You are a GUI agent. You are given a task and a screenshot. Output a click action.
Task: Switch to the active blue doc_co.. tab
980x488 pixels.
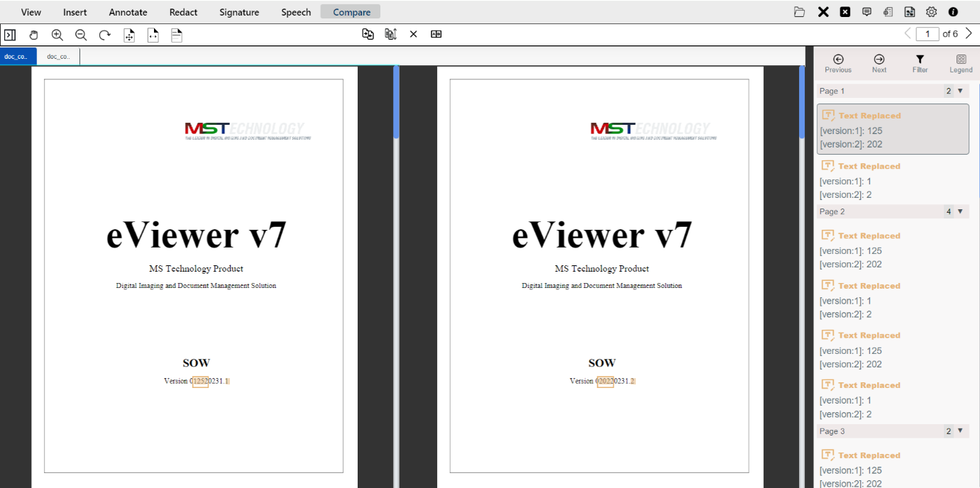(18, 57)
